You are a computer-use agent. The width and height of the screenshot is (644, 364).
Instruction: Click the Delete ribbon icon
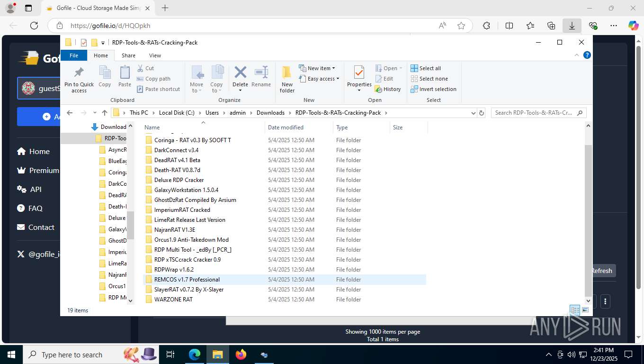click(240, 79)
